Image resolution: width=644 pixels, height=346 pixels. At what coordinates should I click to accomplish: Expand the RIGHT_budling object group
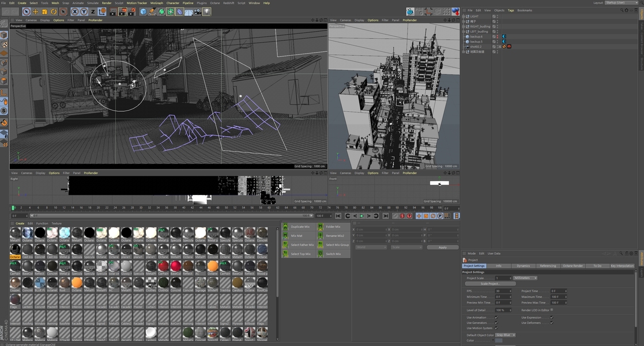[464, 27]
